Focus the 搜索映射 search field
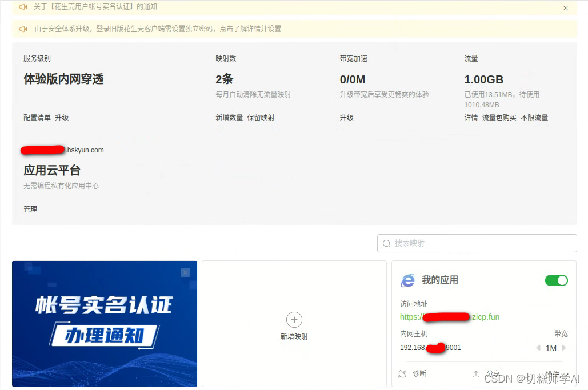This screenshot has height=390, width=588. 477,243
